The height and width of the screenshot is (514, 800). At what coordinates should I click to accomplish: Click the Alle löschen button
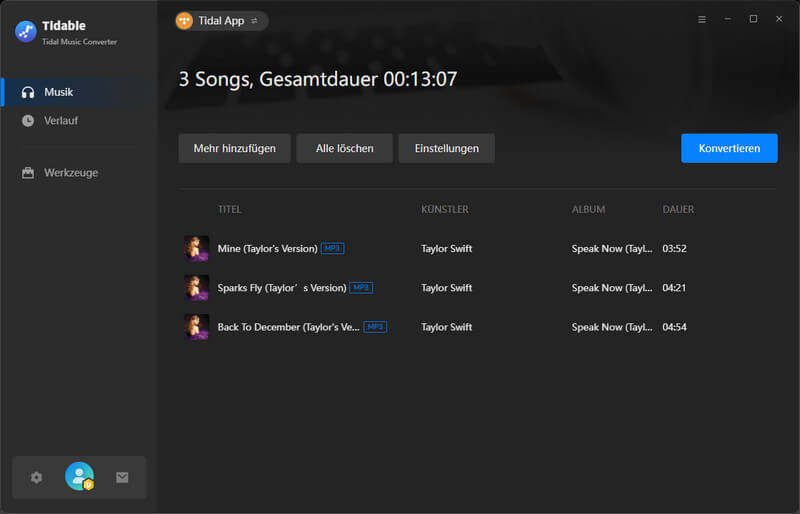point(344,149)
